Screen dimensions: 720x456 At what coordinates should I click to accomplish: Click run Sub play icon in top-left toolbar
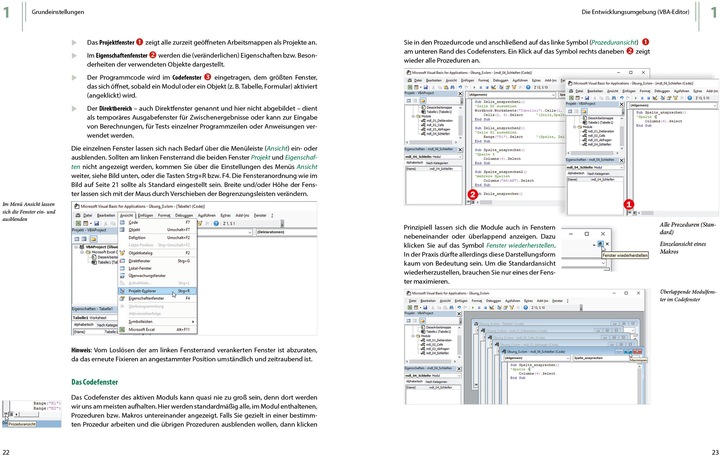click(474, 87)
